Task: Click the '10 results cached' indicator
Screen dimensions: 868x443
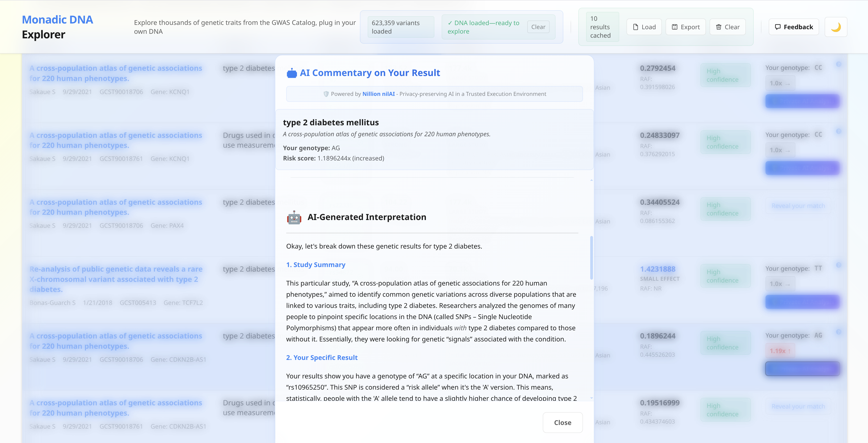Action: pyautogui.click(x=600, y=27)
